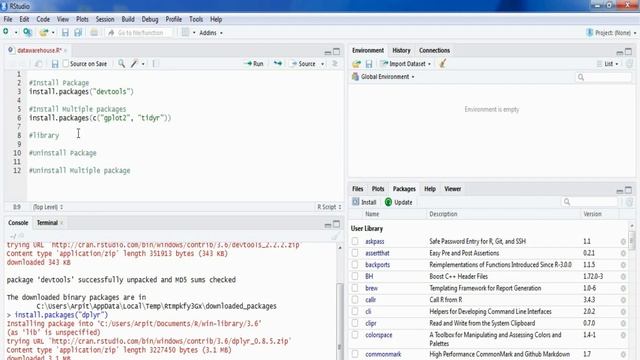
Task: Click the Code Tools wand icon
Action: click(134, 64)
